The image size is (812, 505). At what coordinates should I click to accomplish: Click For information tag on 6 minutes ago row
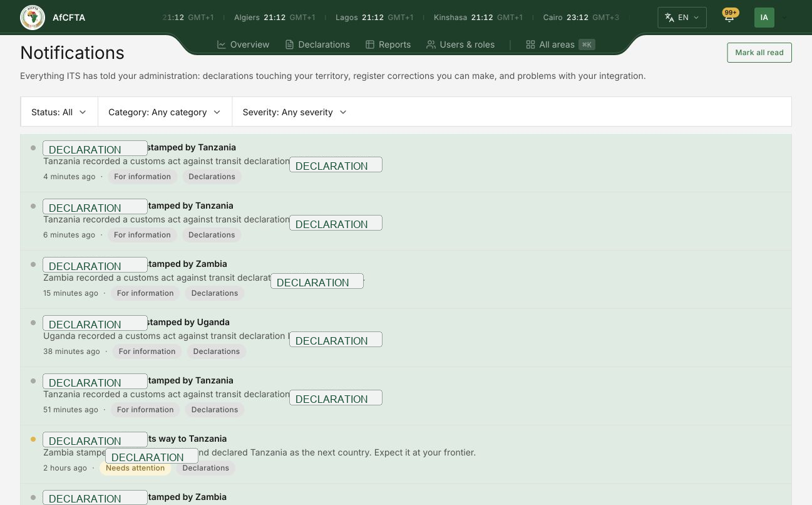142,235
